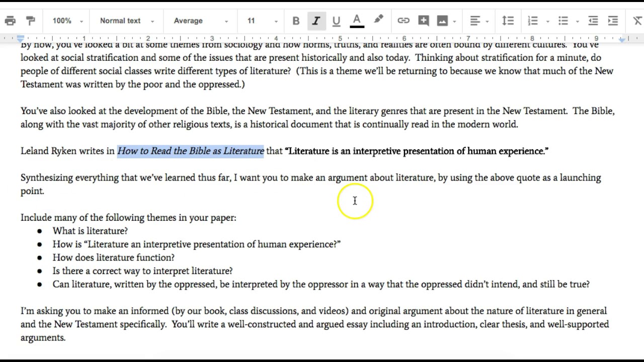
Task: Expand the alignment dropdown arrow
Action: pyautogui.click(x=487, y=21)
